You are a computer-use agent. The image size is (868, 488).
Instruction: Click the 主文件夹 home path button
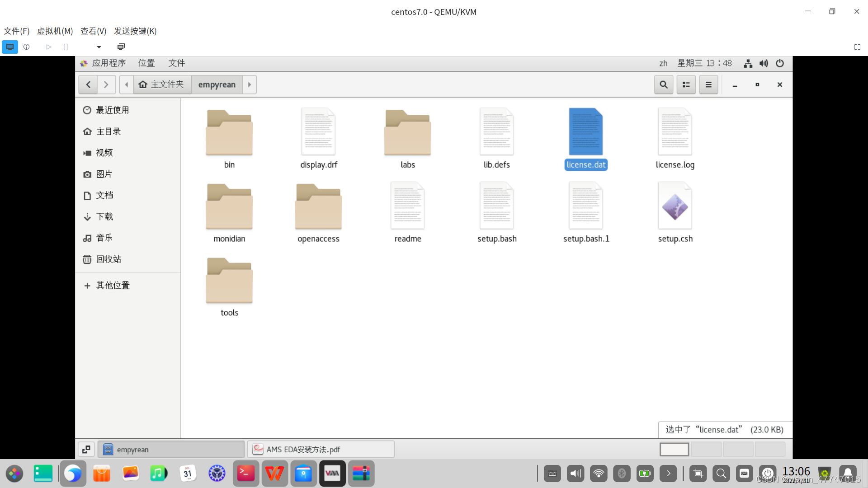162,84
